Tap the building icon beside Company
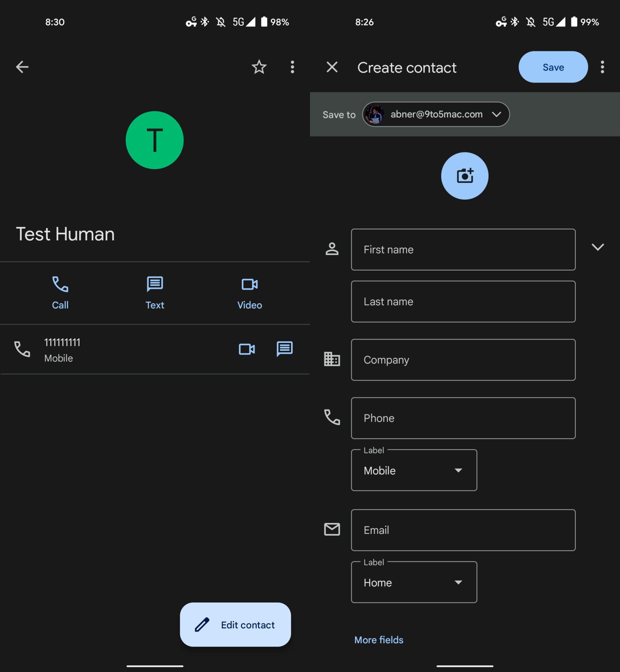Viewport: 620px width, 672px height. 332,359
